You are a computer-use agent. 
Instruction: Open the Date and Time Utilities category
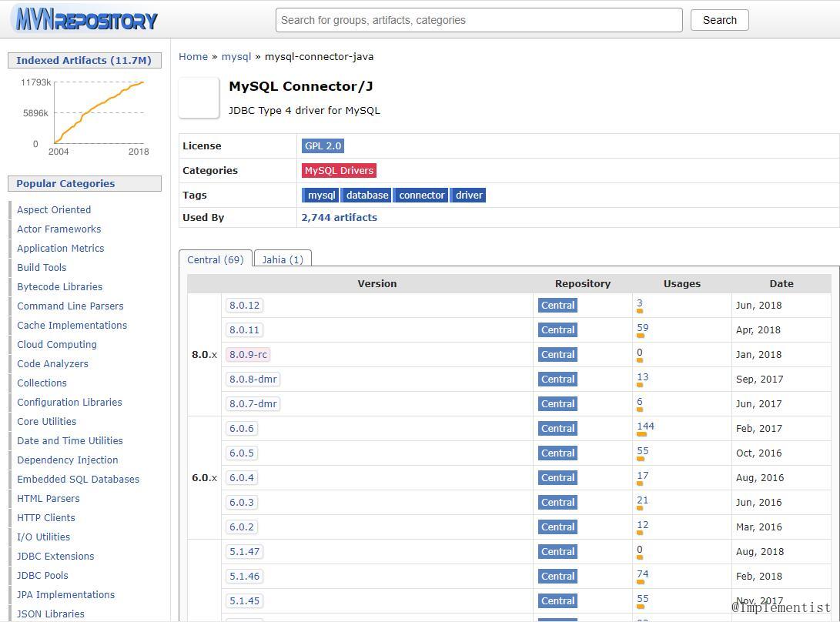(69, 441)
